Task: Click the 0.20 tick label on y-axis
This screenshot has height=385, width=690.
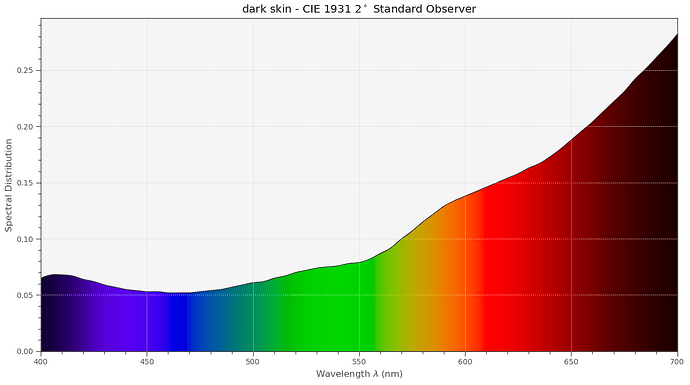Action: pos(25,127)
